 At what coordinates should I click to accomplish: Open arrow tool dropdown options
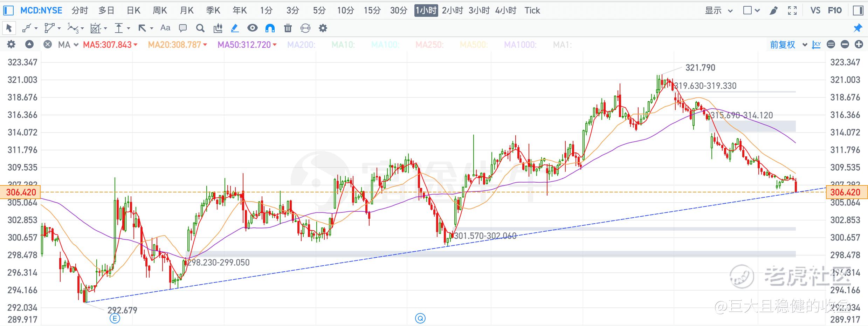click(x=152, y=28)
